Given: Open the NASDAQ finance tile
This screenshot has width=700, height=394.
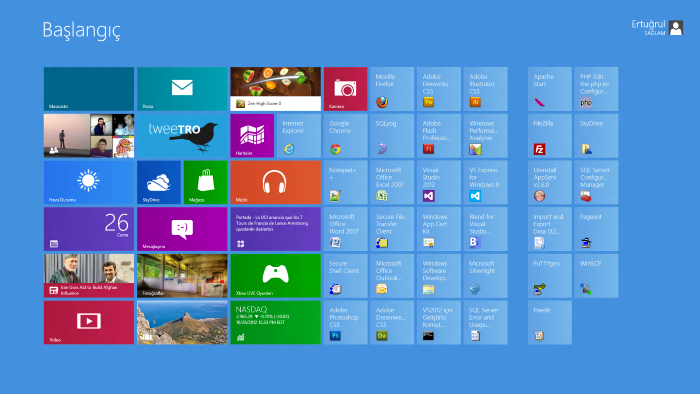Looking at the screenshot, I should (275, 323).
